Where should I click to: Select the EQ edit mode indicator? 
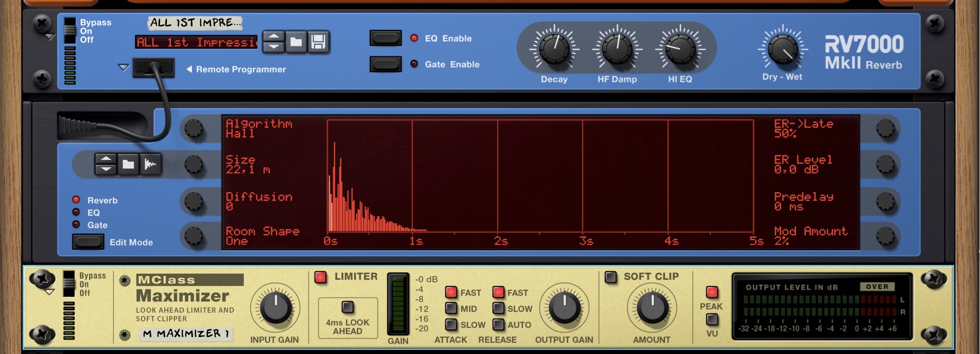[x=76, y=212]
